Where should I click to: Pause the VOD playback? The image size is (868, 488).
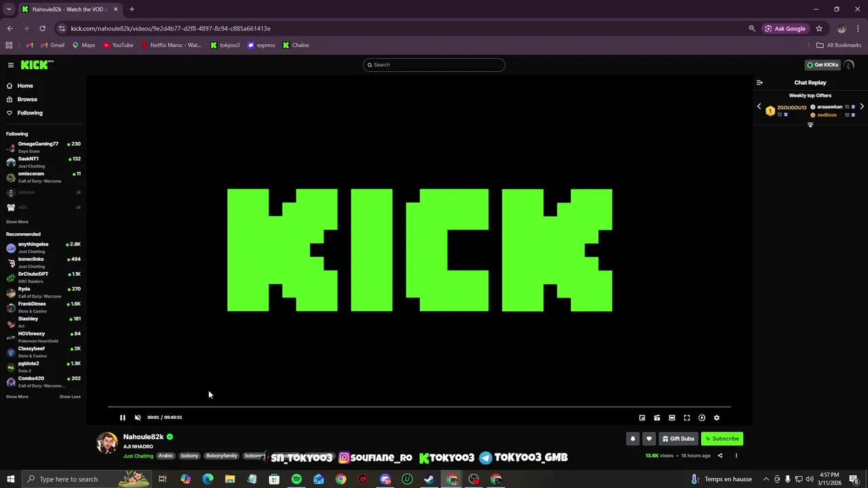(x=123, y=418)
